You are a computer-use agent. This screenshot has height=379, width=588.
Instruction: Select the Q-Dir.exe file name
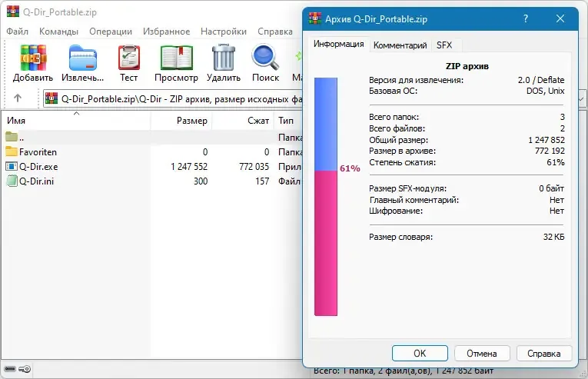pyautogui.click(x=38, y=167)
